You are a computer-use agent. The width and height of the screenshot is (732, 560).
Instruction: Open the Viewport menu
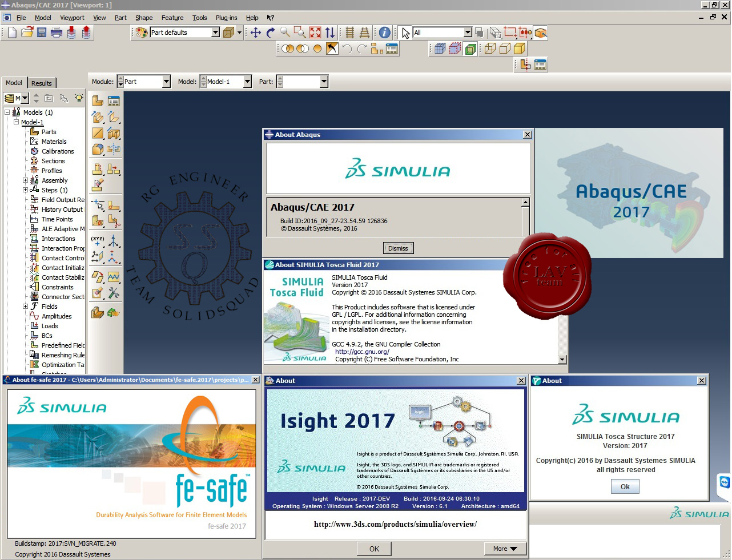point(72,18)
